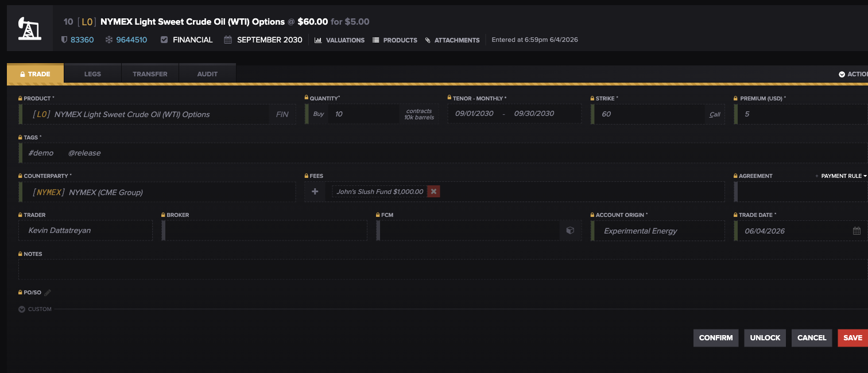Toggle Buy direction in Quantity field
The image size is (868, 373).
tap(319, 114)
